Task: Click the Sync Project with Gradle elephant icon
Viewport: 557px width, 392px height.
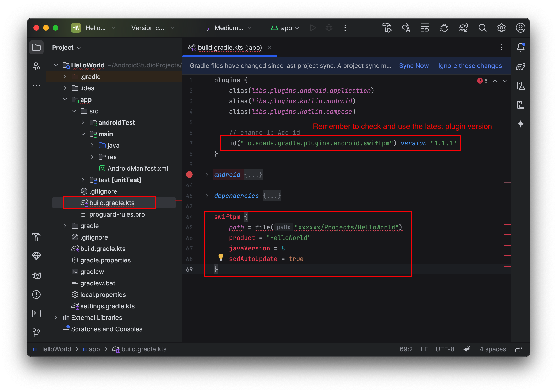Action: point(463,28)
